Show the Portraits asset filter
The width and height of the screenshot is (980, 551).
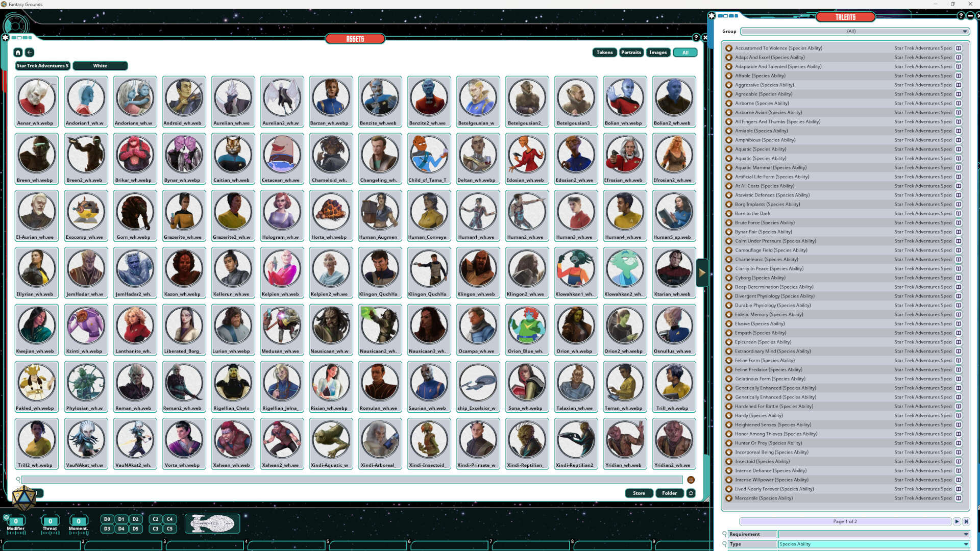click(x=631, y=53)
